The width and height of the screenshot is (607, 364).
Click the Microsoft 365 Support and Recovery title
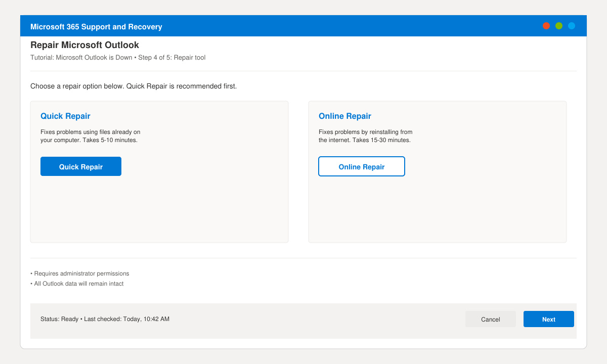pyautogui.click(x=96, y=26)
